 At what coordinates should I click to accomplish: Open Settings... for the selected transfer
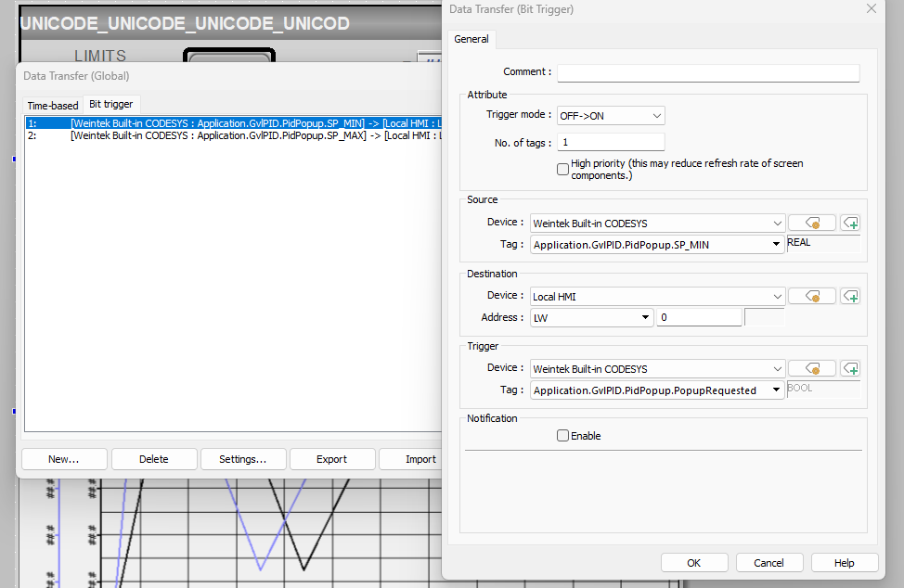tap(243, 460)
